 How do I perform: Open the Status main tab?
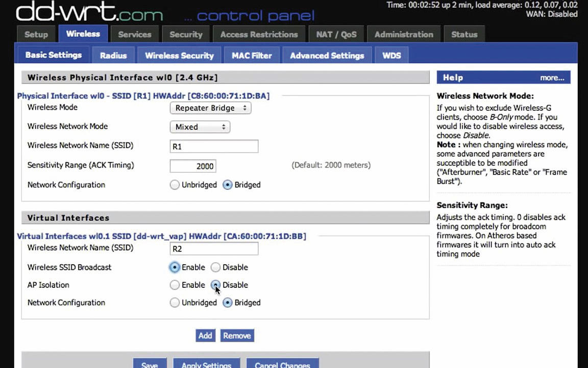[464, 34]
